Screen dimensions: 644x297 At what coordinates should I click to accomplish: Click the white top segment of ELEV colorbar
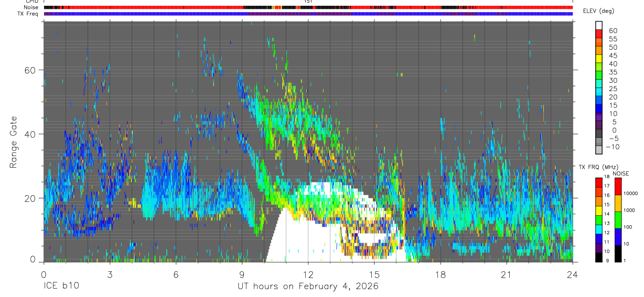(x=599, y=24)
